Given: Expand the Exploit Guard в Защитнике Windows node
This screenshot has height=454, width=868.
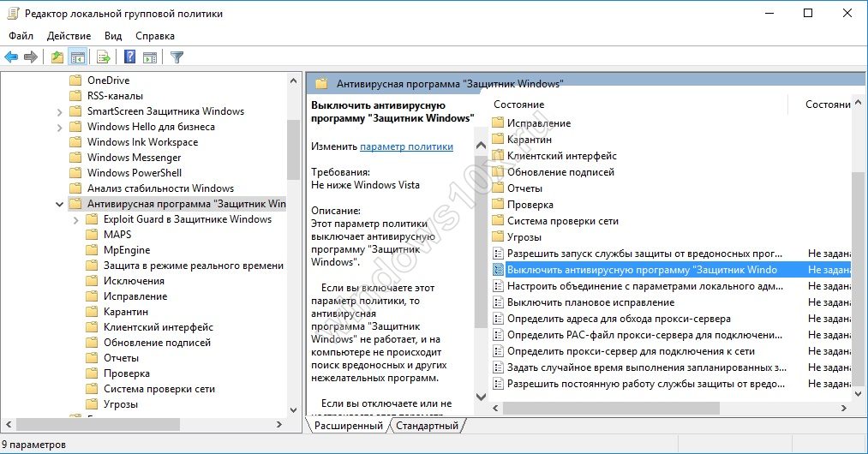Looking at the screenshot, I should tap(75, 219).
